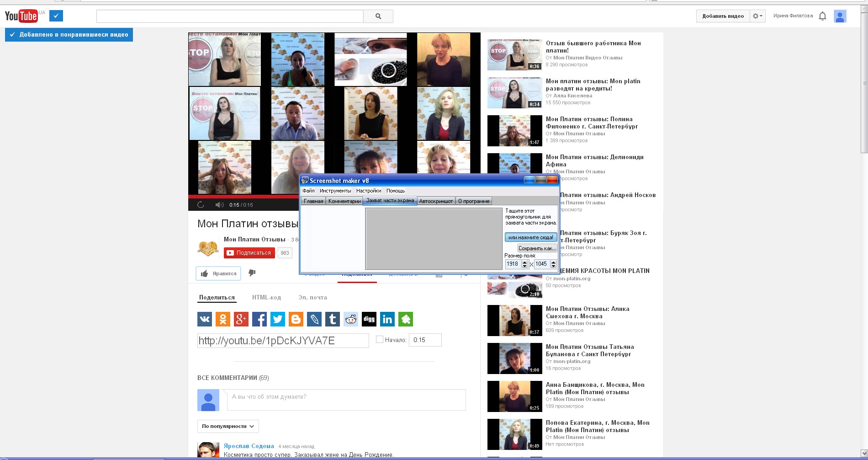Click the Добавить видео button
Viewport: 868px width, 460px height.
click(723, 16)
